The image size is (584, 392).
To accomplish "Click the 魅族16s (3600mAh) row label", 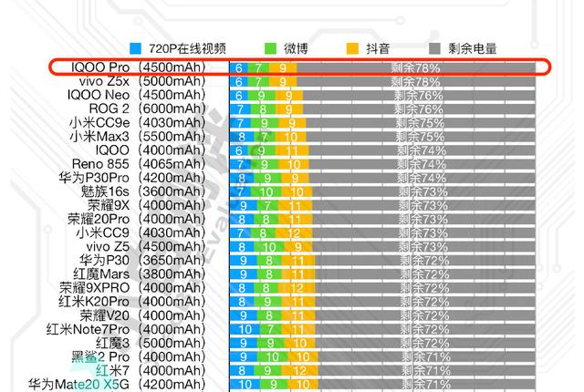I will [143, 191].
